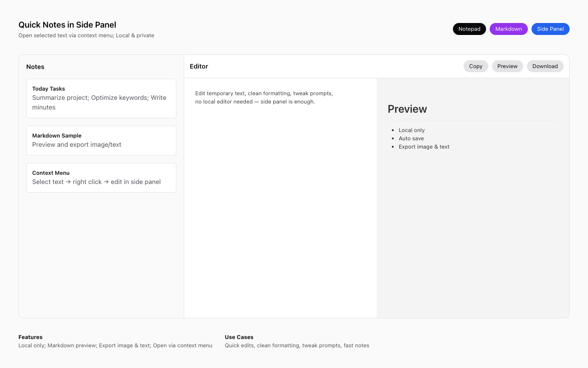Open the Context Menu note card
Viewport: 588px width, 368px height.
[x=101, y=178]
